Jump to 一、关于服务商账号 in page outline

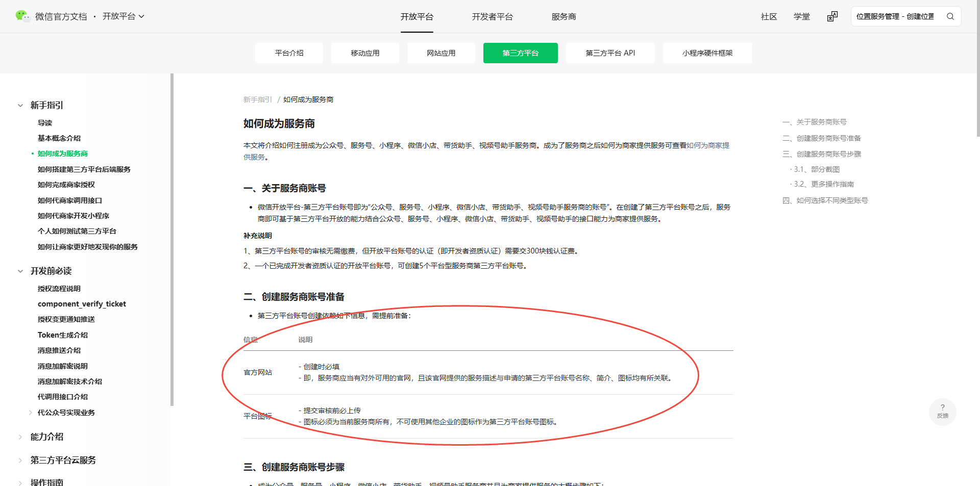click(x=815, y=122)
